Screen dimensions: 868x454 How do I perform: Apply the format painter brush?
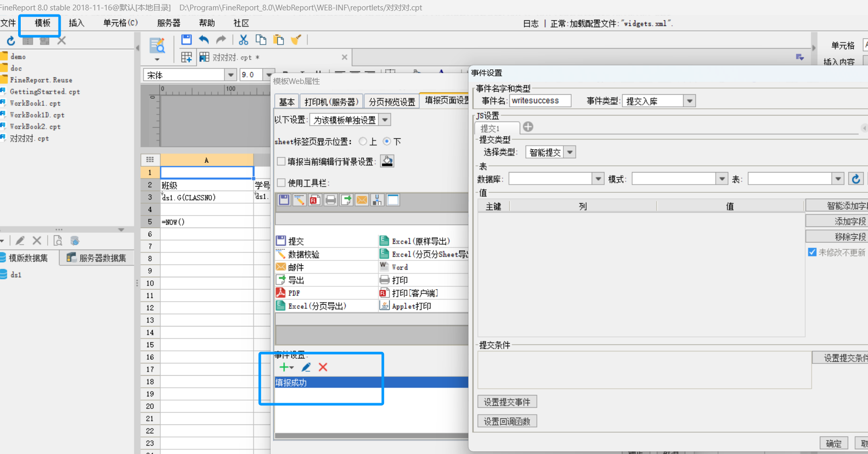[296, 39]
